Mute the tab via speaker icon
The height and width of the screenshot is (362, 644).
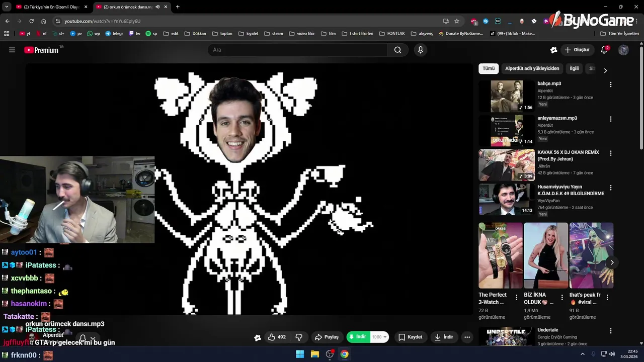click(157, 7)
